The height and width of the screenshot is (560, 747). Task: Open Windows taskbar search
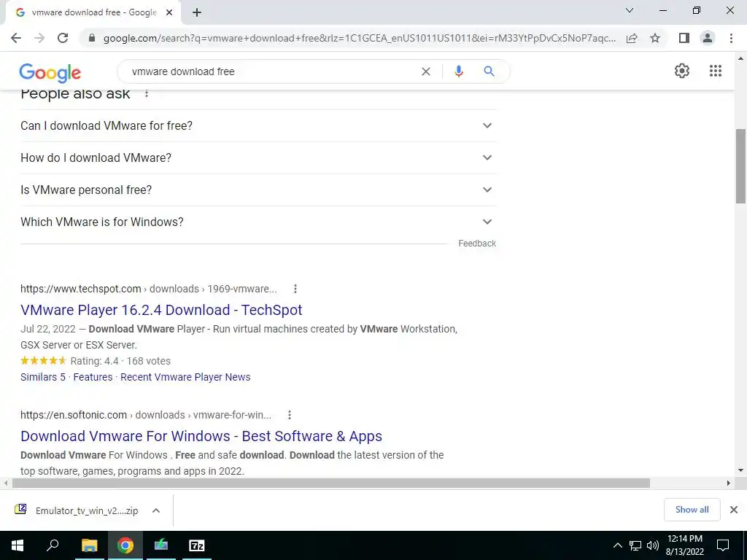click(53, 545)
